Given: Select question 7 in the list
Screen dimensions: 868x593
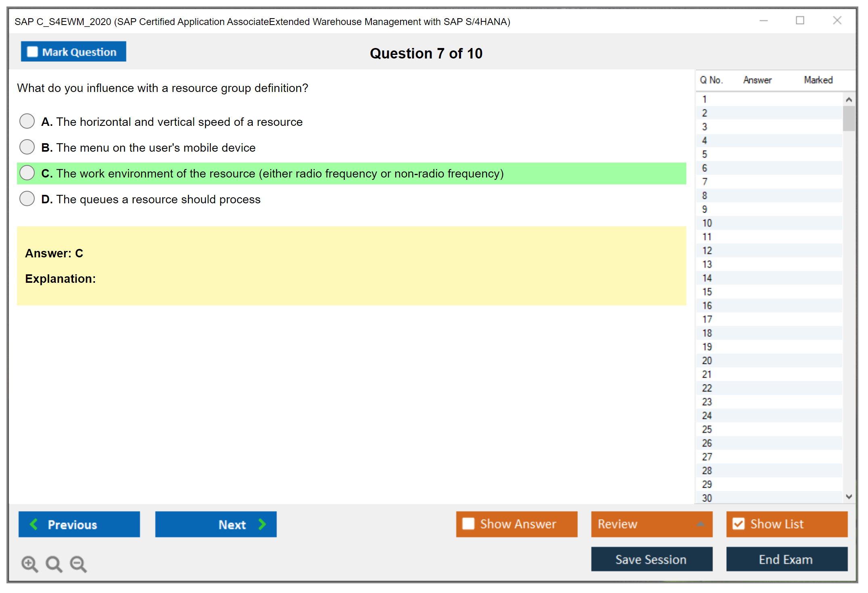Looking at the screenshot, I should [x=704, y=182].
